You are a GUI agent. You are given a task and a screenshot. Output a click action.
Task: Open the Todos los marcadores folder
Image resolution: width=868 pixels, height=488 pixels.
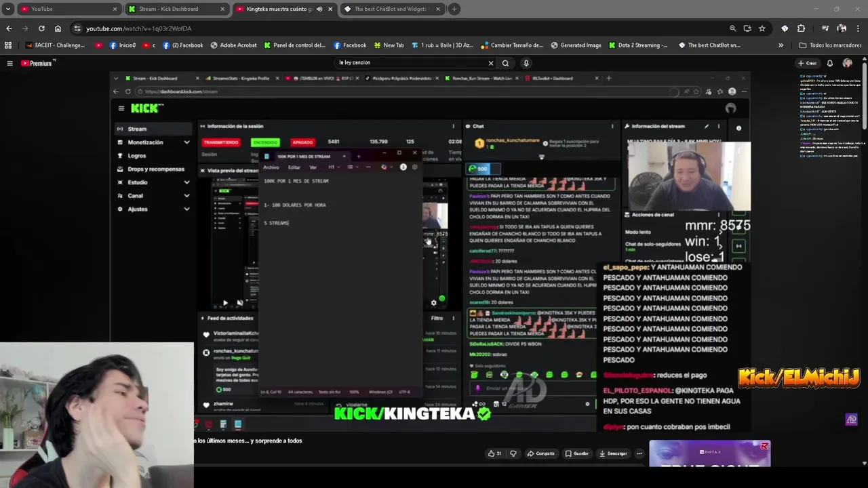click(830, 45)
